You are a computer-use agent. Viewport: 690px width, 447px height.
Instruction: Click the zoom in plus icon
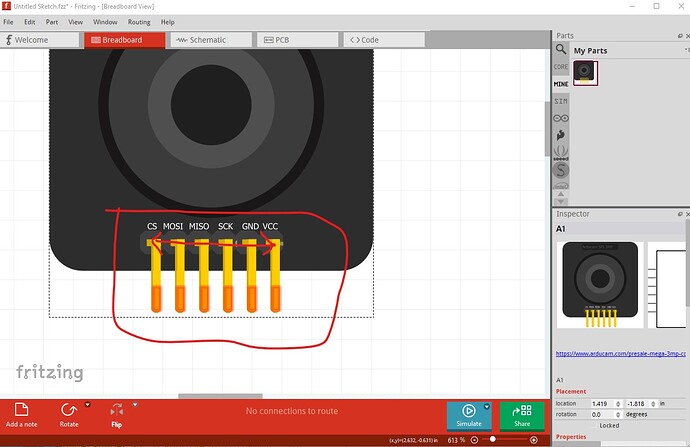tap(533, 440)
